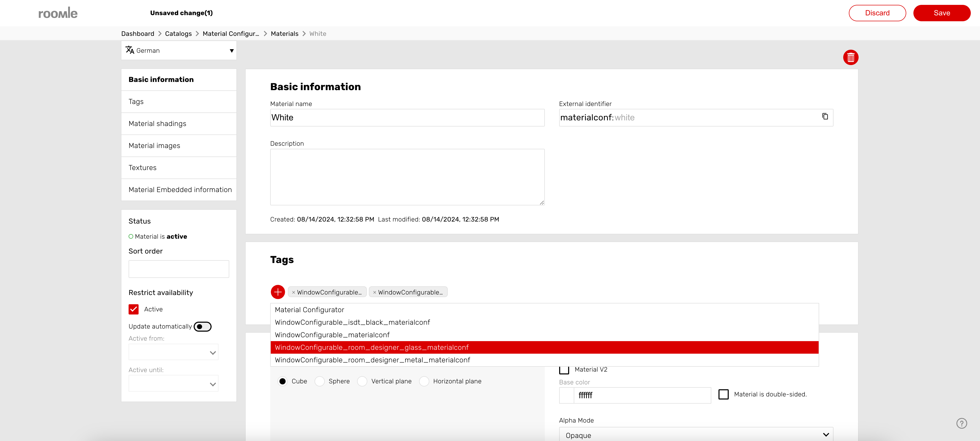Click the translate language icon
The image size is (980, 441).
point(130,50)
